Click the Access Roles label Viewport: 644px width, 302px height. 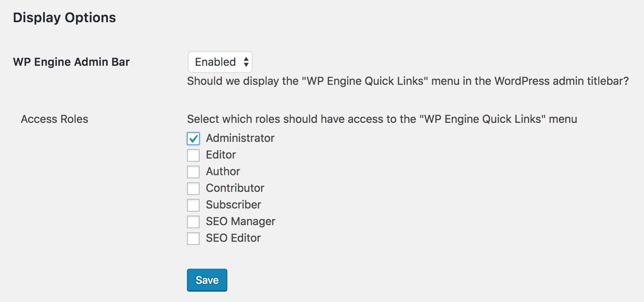(x=55, y=119)
